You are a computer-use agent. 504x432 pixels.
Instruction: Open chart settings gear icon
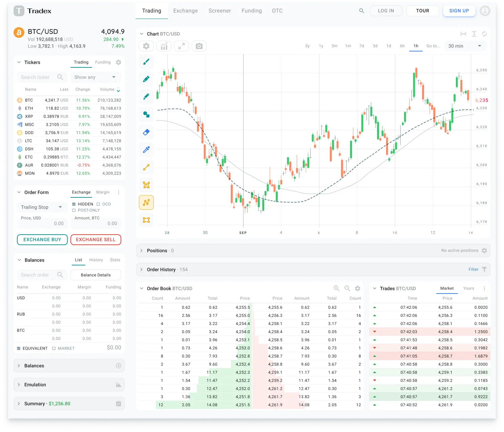(146, 46)
